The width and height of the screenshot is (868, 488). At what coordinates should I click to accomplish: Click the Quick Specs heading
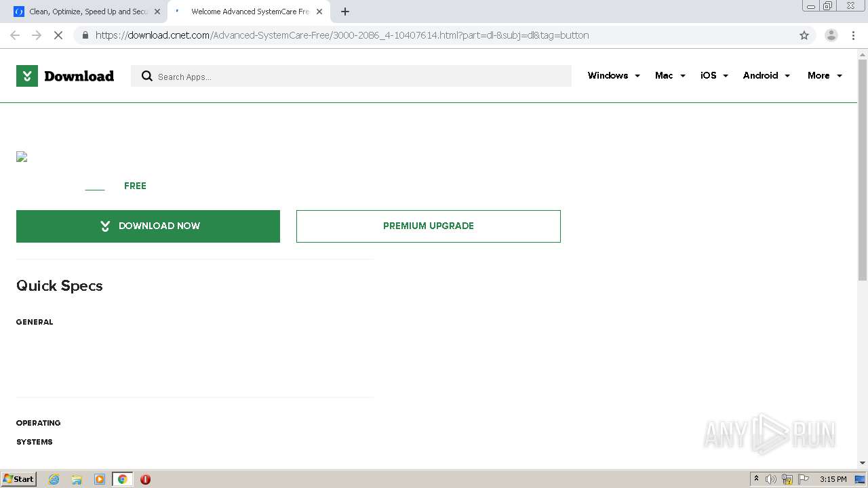tap(60, 285)
